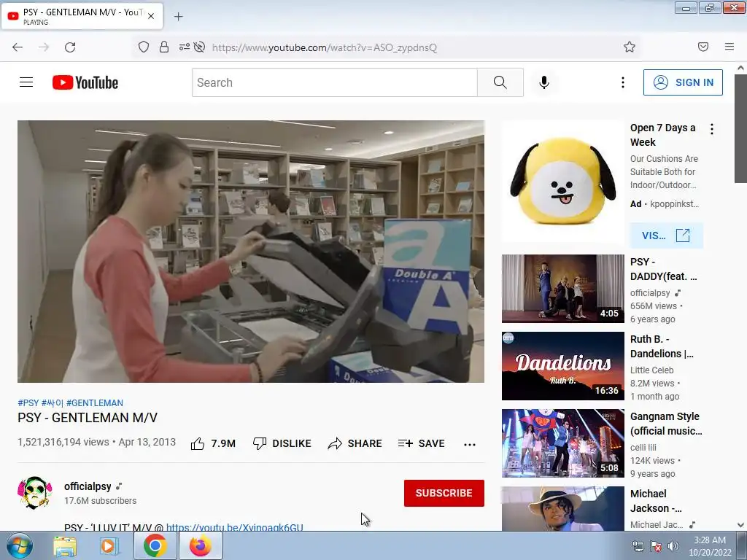Open Windows Explorer from taskbar

pos(65,546)
